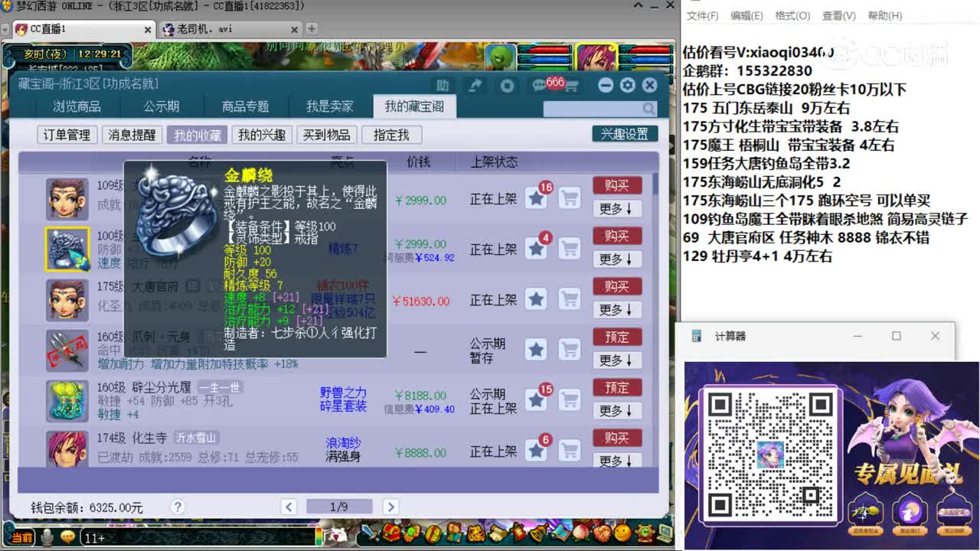Select 化生寺 character avatar
The image size is (980, 551).
tap(67, 448)
